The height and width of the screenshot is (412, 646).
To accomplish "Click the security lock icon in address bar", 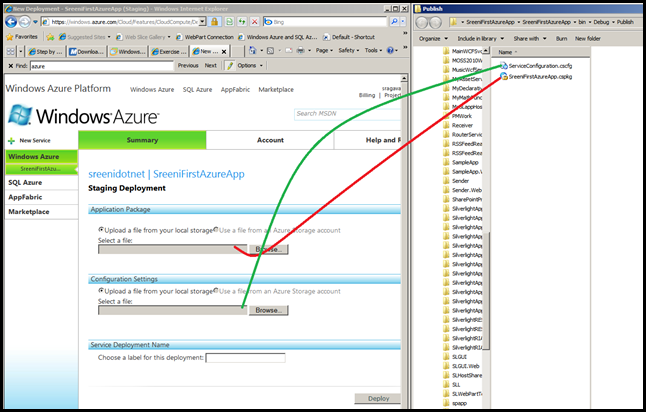I will 215,22.
